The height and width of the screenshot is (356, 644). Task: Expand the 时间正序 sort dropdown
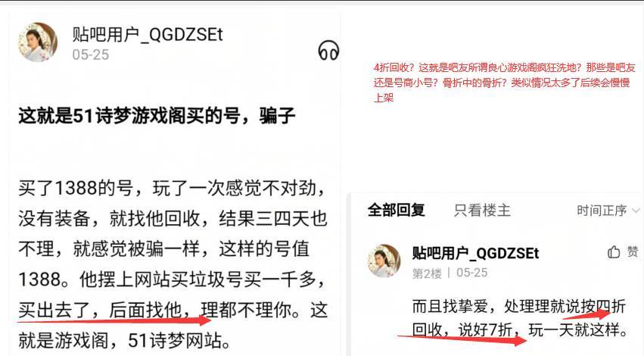pos(608,211)
